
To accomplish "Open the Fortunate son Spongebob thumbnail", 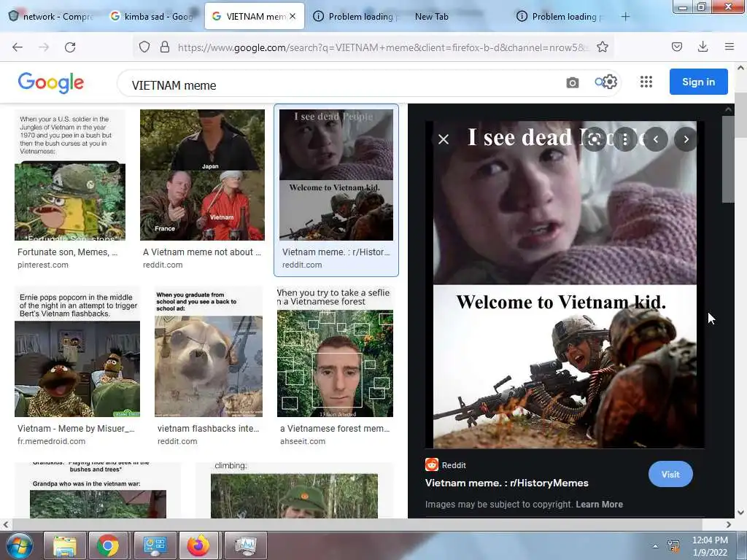I will (x=70, y=175).
